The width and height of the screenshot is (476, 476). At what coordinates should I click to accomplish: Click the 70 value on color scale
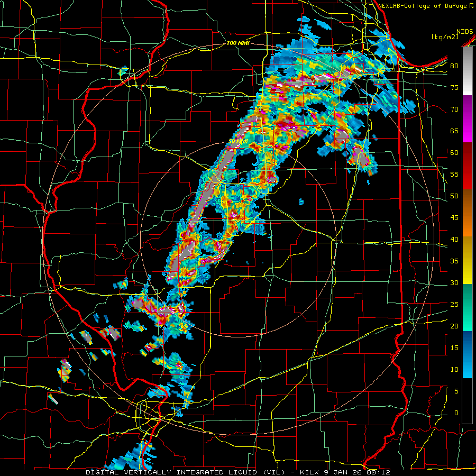click(454, 109)
